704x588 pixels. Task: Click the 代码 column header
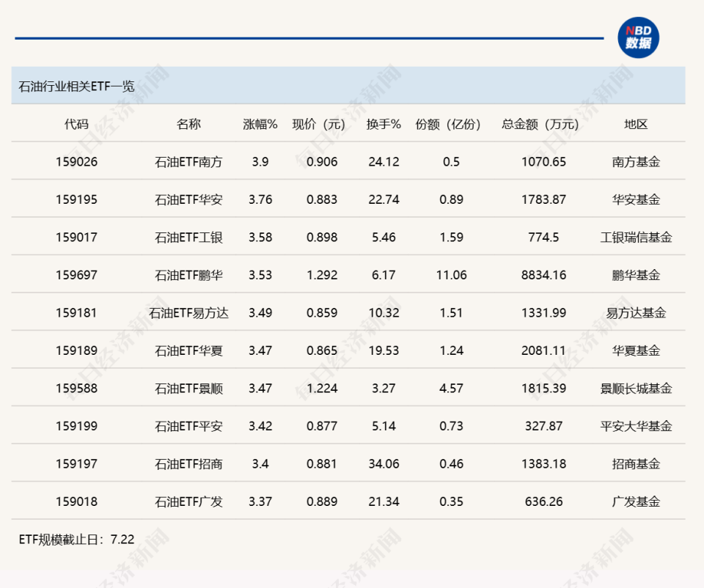pyautogui.click(x=76, y=124)
